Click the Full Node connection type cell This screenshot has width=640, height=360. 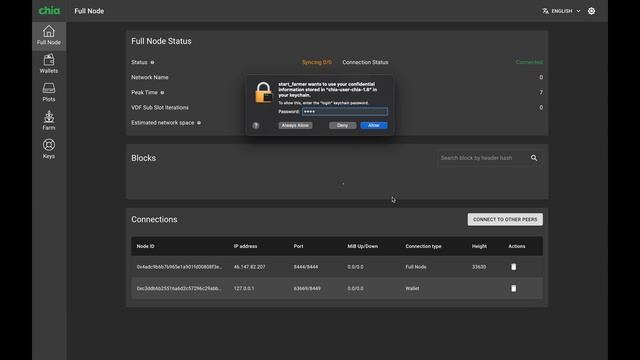tap(416, 267)
